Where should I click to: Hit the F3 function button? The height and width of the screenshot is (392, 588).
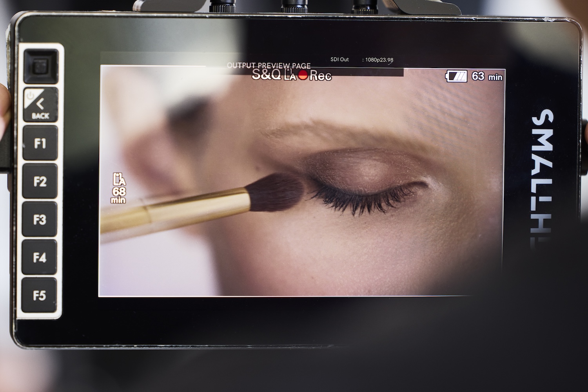pyautogui.click(x=40, y=220)
